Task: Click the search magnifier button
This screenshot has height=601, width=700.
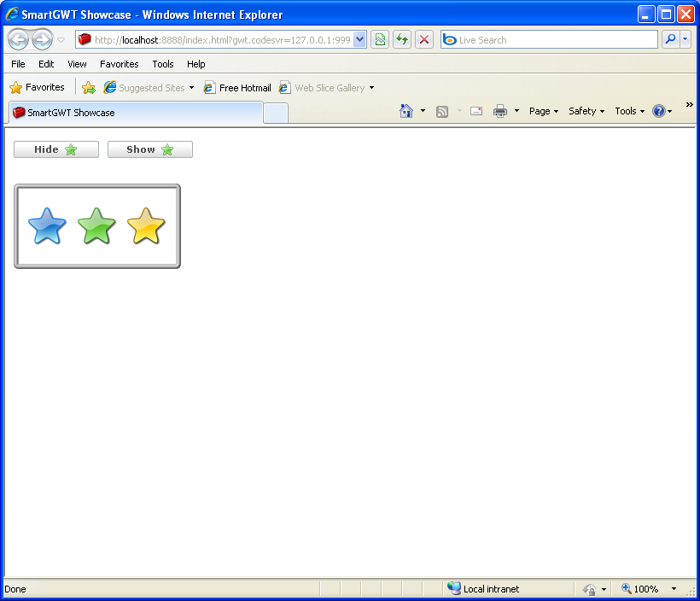Action: (670, 40)
